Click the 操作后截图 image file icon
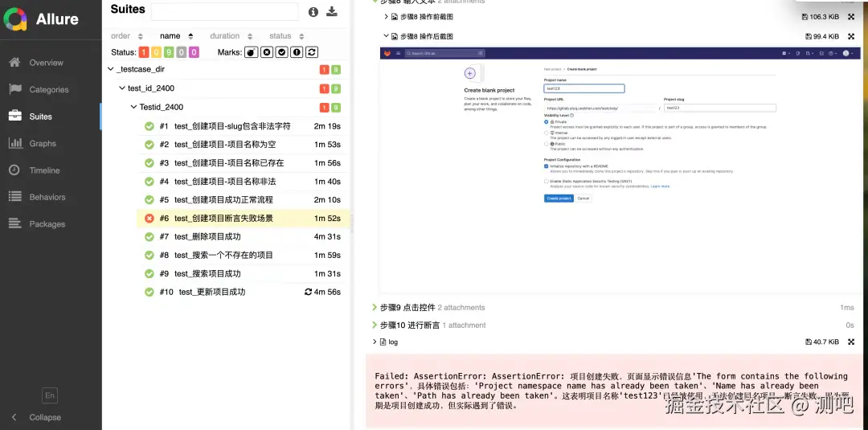 pyautogui.click(x=395, y=36)
